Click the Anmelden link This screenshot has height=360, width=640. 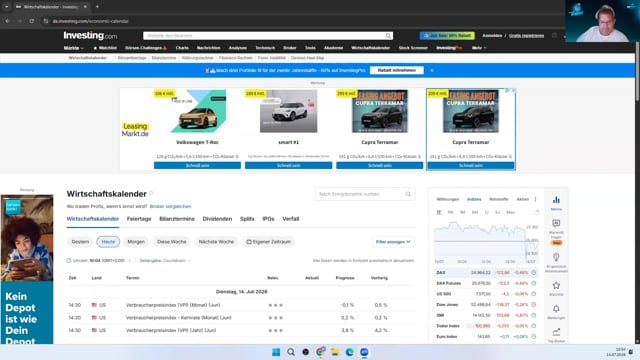click(x=492, y=36)
